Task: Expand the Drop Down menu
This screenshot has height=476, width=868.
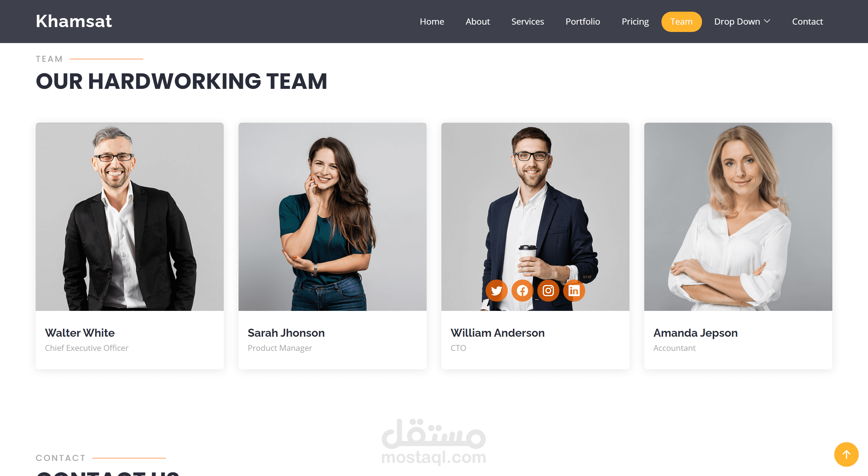Action: coord(742,22)
